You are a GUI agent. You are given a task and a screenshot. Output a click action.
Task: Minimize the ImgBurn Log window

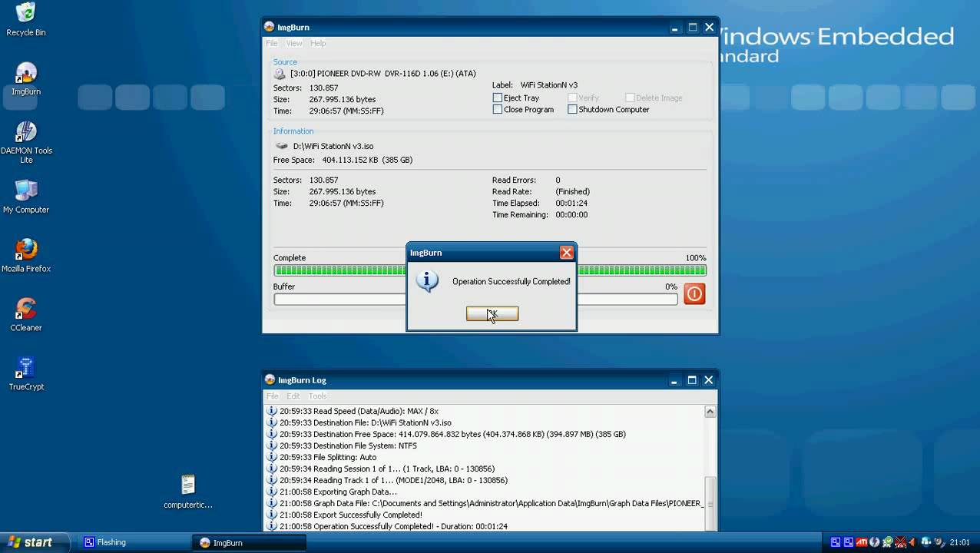tap(674, 379)
